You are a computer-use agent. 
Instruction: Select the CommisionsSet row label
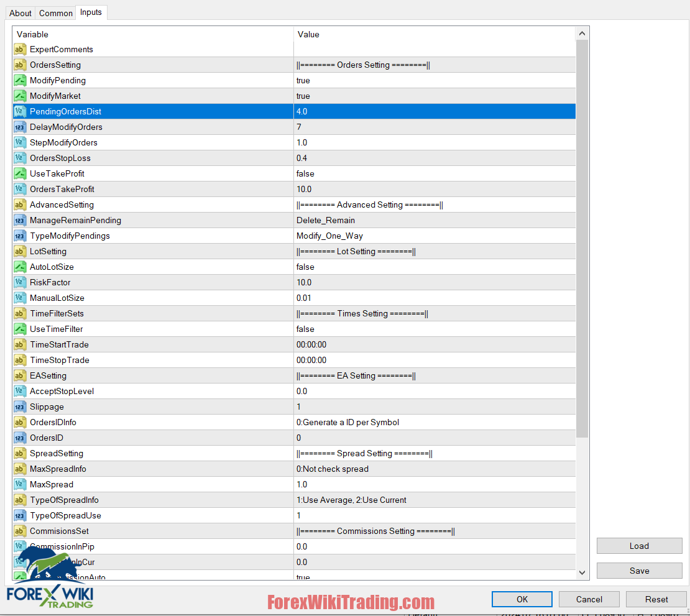coord(60,531)
